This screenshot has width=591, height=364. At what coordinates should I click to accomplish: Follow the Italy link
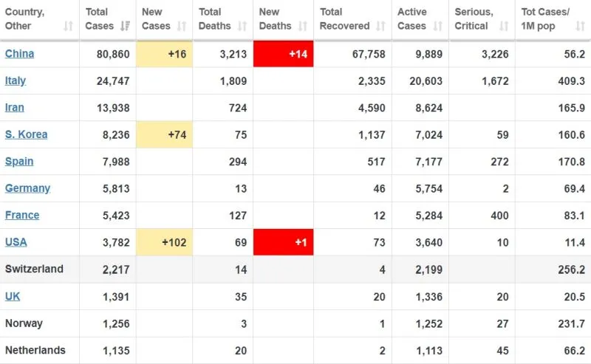click(x=16, y=80)
